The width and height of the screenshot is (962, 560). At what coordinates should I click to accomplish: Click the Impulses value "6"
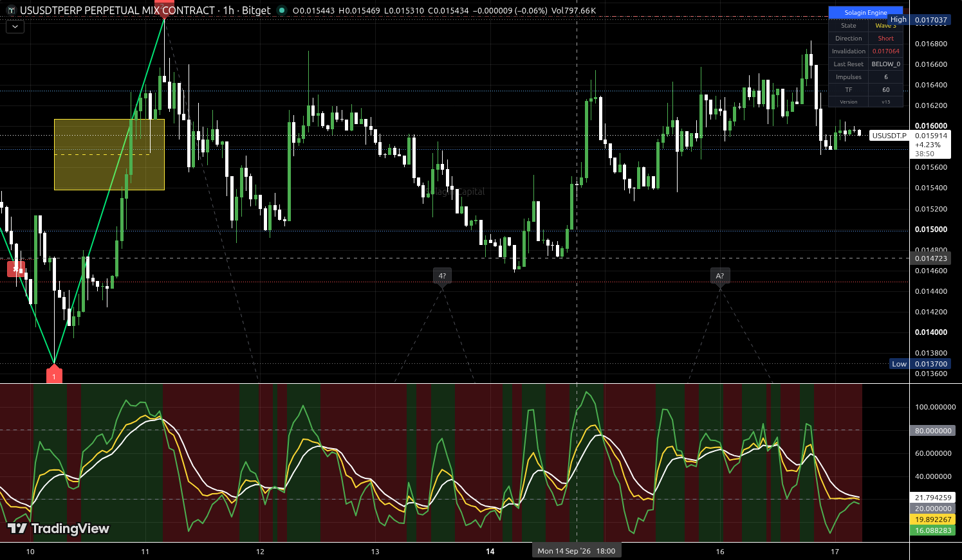click(886, 77)
